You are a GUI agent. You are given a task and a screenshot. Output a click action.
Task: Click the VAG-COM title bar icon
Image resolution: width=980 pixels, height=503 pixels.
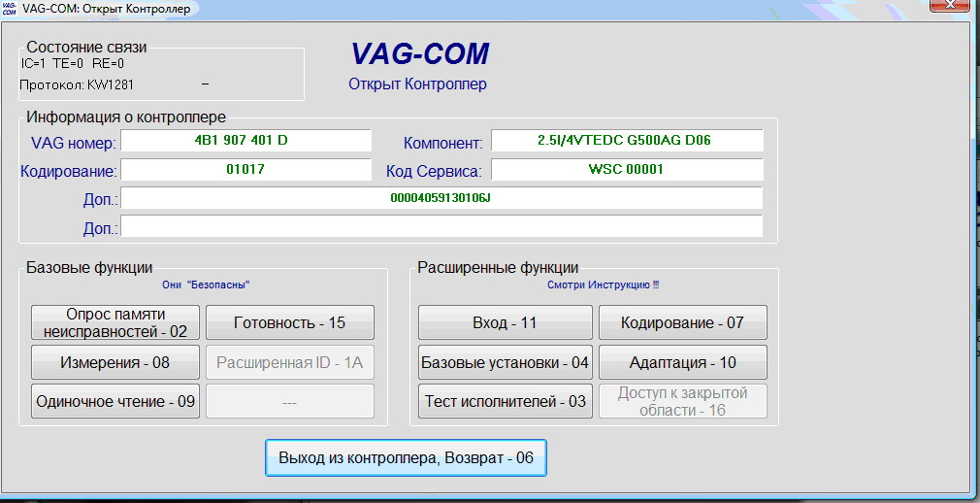coord(9,9)
